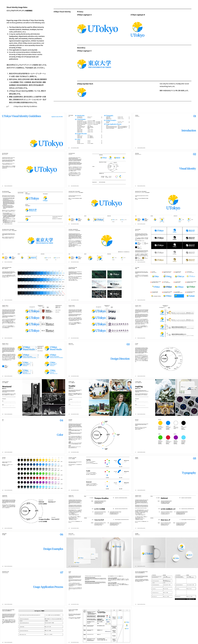The height and width of the screenshot is (644, 198).
Task: Select 'Use only for emblems, headquarter social' text
Action: click(x=174, y=84)
